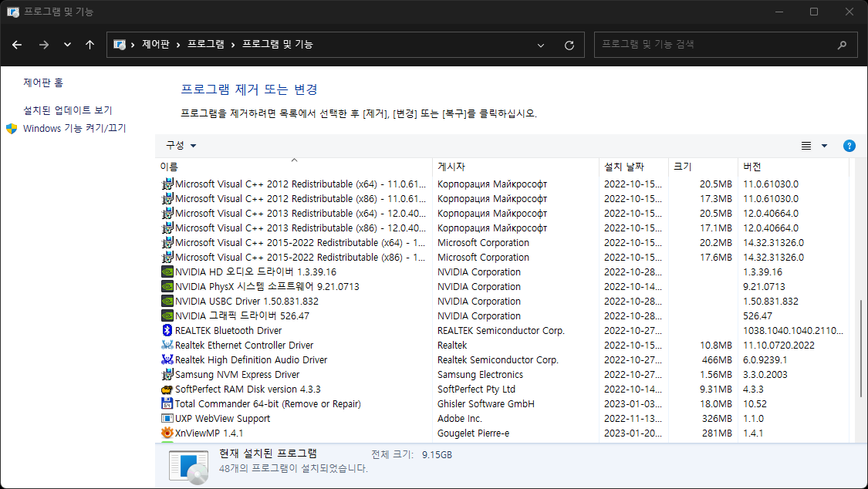The height and width of the screenshot is (489, 868).
Task: Open 설치된 업데이트 보기 link
Action: pyautogui.click(x=68, y=110)
